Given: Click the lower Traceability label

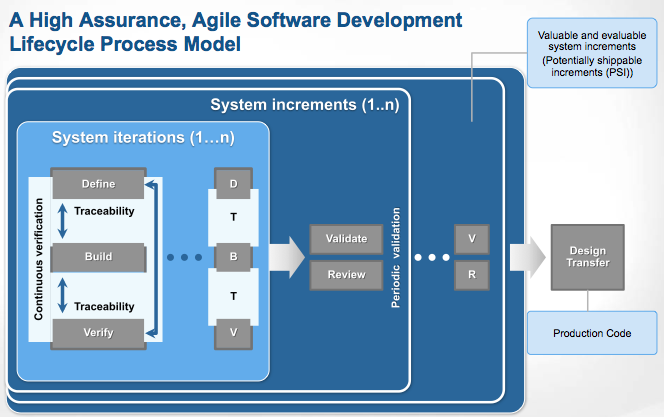Looking at the screenshot, I should (x=104, y=306).
